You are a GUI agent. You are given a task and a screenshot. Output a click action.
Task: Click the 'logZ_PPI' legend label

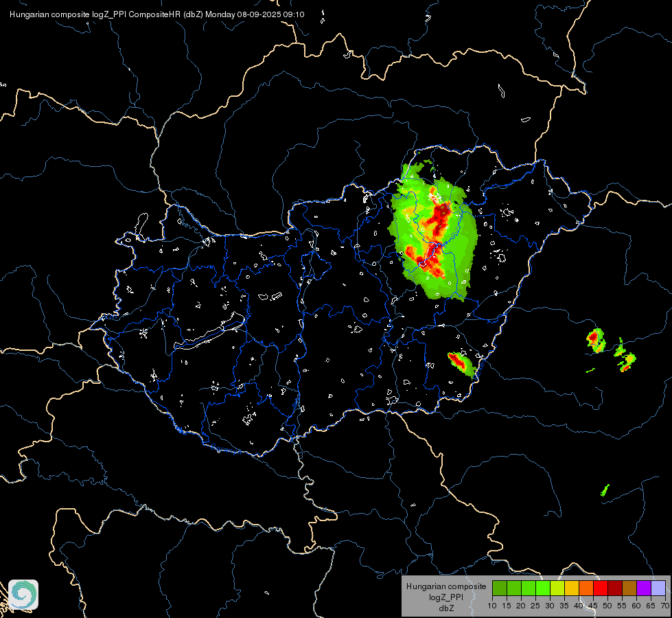[446, 597]
